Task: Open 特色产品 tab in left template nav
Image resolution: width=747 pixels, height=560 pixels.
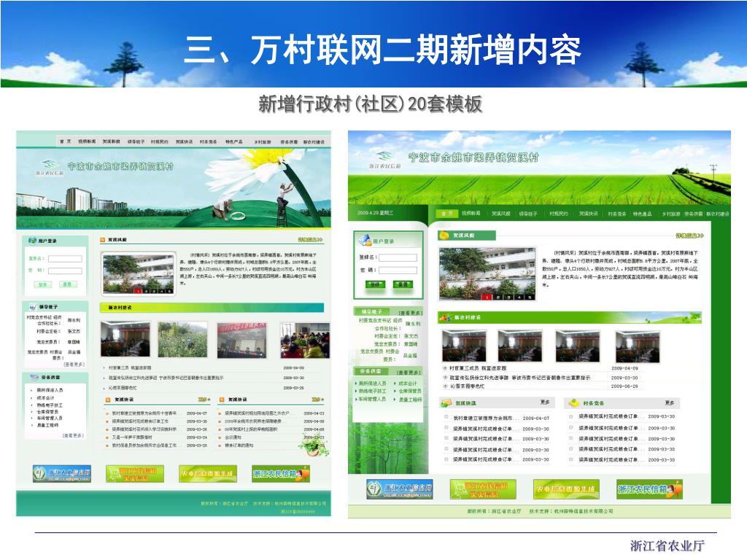Action: click(234, 142)
